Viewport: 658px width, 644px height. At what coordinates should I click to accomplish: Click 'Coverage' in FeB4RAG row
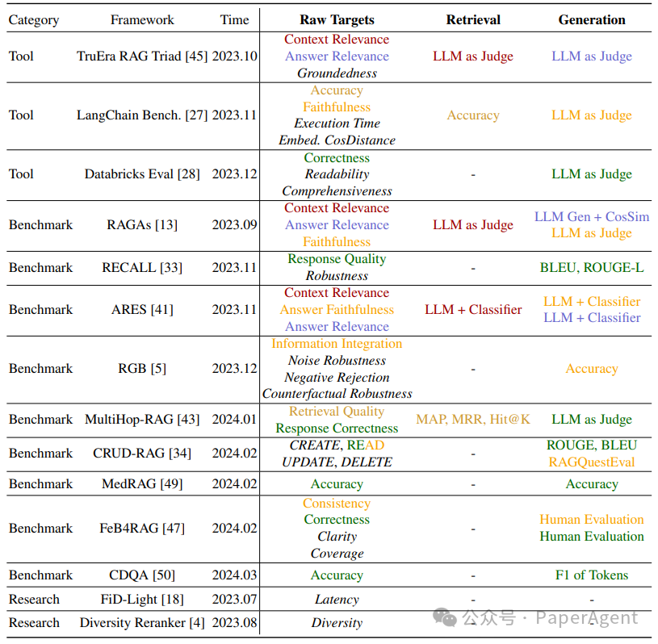337,554
